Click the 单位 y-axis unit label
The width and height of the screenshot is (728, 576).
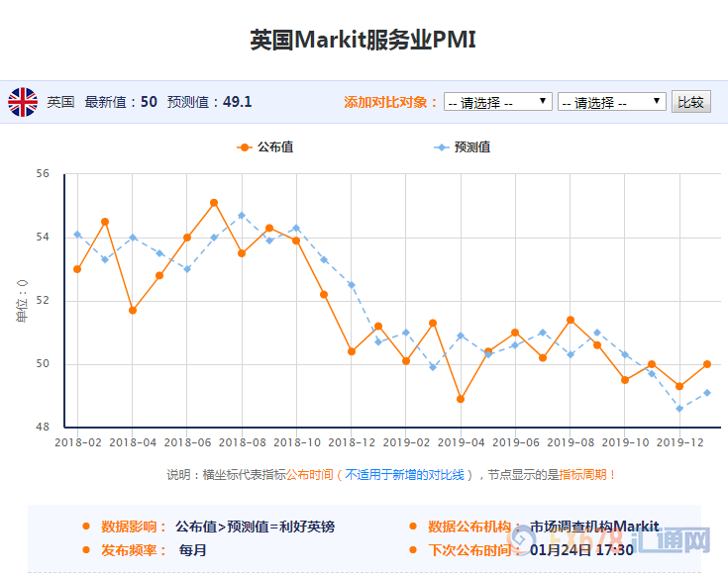point(22,301)
